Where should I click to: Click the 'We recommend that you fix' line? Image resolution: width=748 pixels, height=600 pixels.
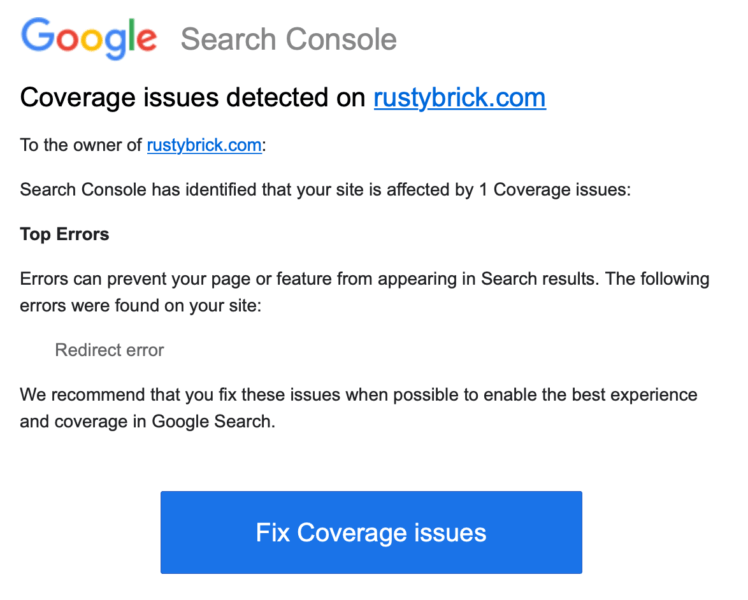[x=358, y=395]
